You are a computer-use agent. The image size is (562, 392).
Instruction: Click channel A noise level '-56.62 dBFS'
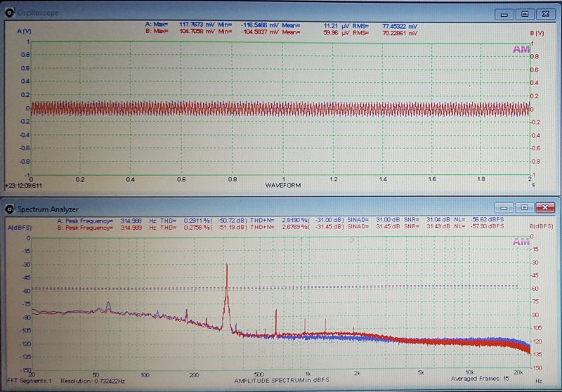coord(487,219)
